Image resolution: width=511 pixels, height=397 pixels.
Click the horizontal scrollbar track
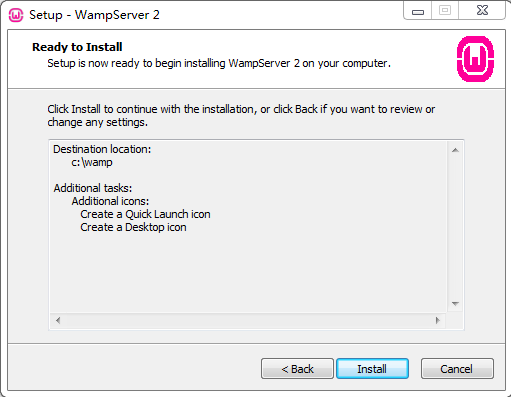pyautogui.click(x=248, y=320)
